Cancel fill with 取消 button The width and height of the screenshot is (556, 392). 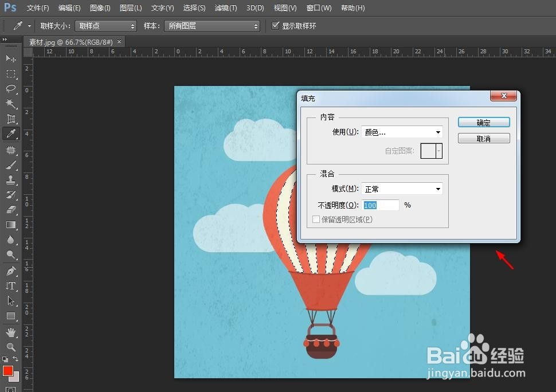tap(484, 138)
